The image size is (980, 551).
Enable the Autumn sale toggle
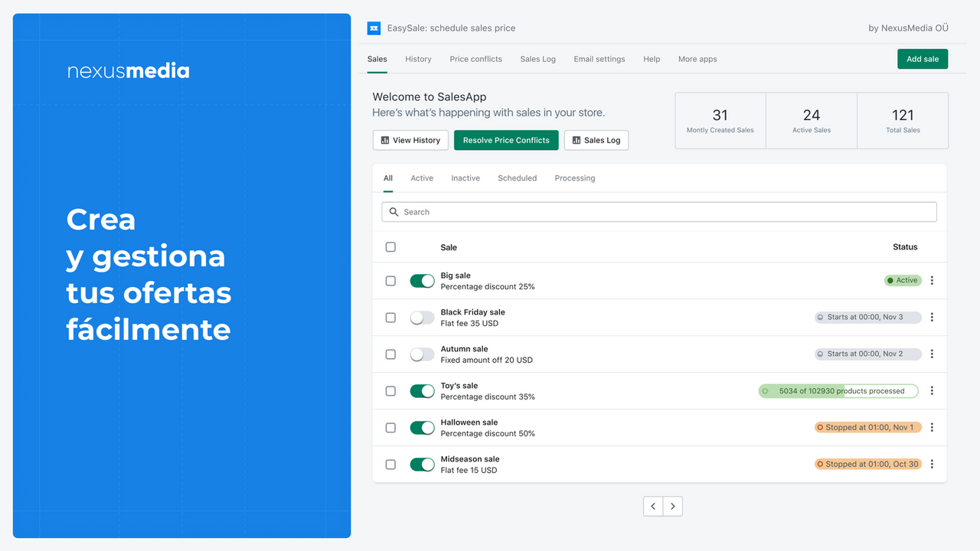point(423,354)
